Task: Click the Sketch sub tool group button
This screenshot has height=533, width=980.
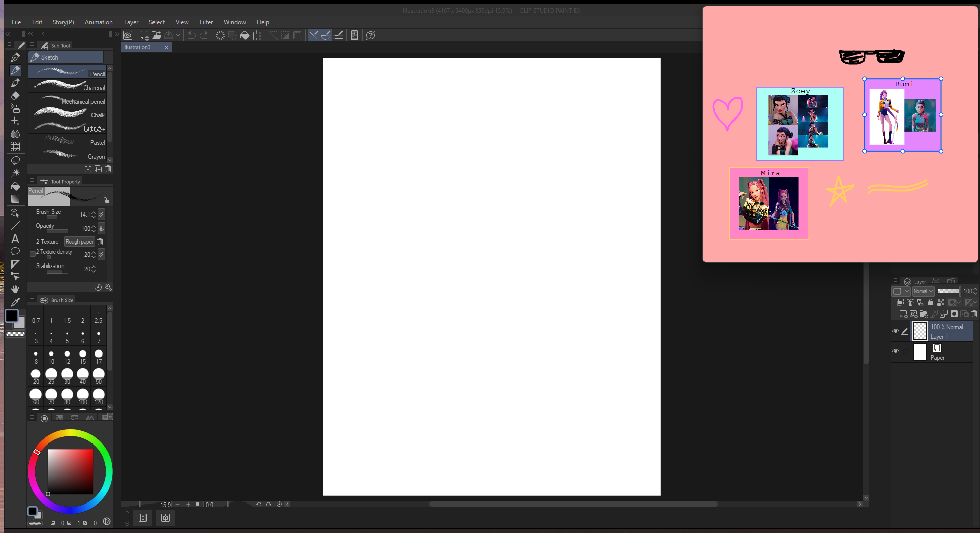Action: (x=65, y=57)
